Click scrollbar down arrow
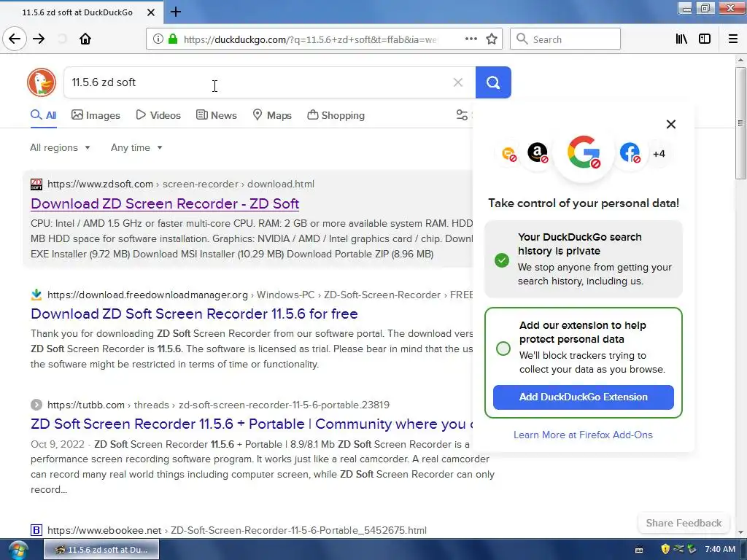Viewport: 747px width, 560px height. point(740,532)
